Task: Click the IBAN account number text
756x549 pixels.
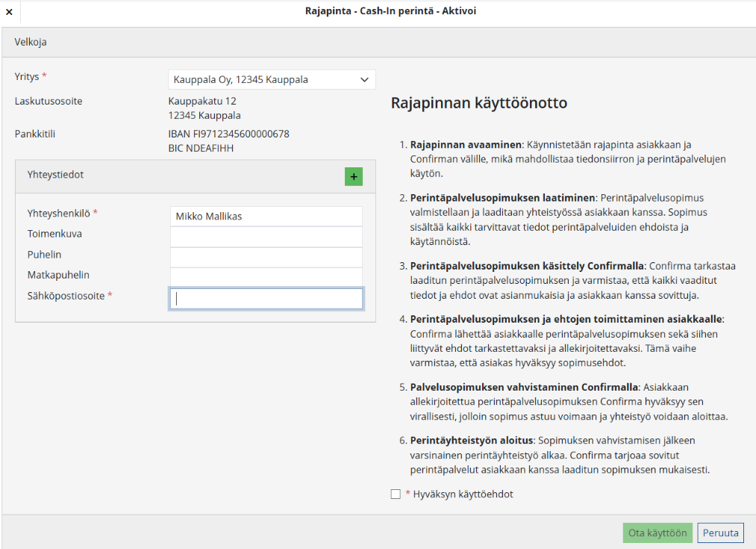Action: 228,134
